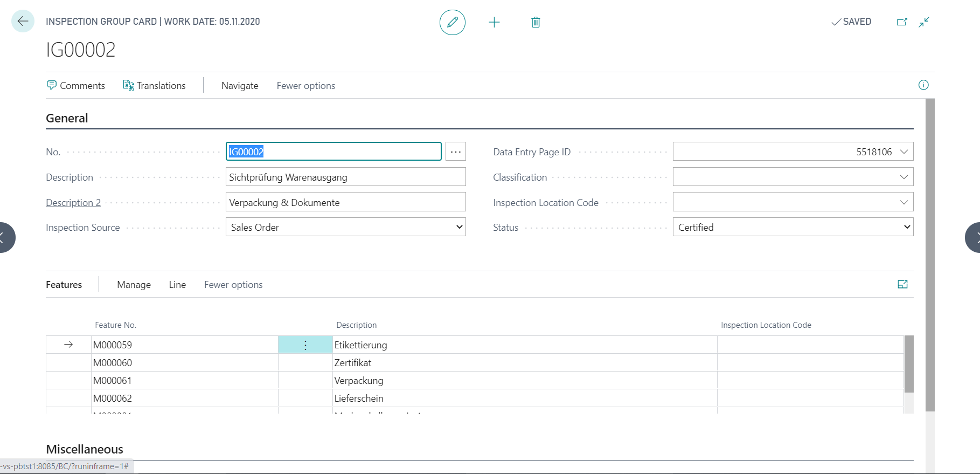Viewport: 980px width, 474px height.
Task: Expand the Data Entry Page ID dropdown
Action: 904,152
